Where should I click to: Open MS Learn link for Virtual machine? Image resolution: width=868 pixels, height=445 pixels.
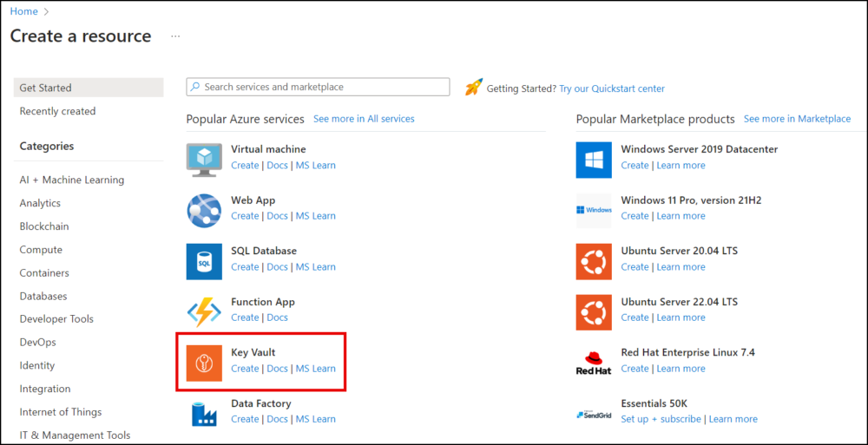pyautogui.click(x=315, y=166)
